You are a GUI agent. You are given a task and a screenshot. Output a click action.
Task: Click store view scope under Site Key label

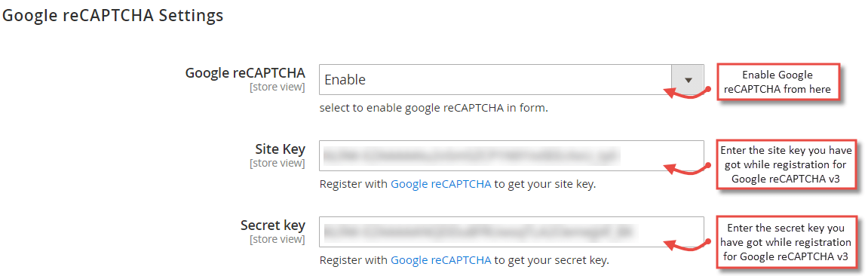click(x=278, y=163)
